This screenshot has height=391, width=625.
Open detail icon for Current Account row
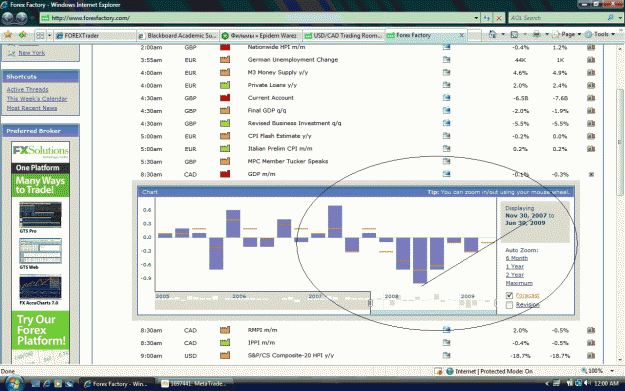pyautogui.click(x=446, y=98)
